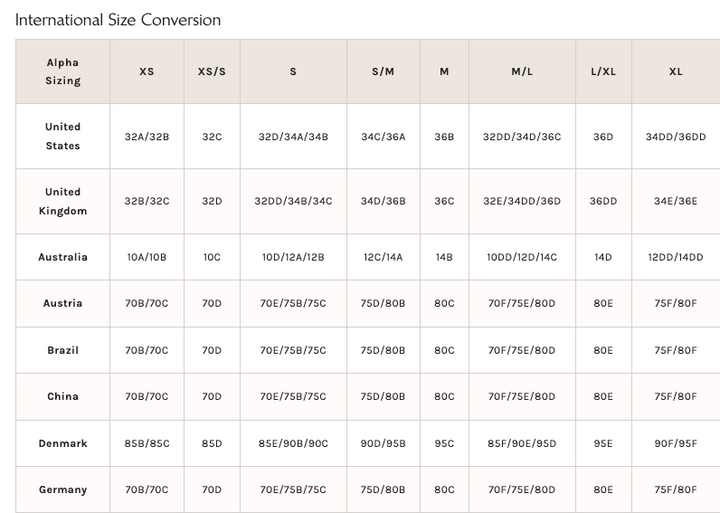Click the XS column header
720x513 pixels.
(147, 72)
